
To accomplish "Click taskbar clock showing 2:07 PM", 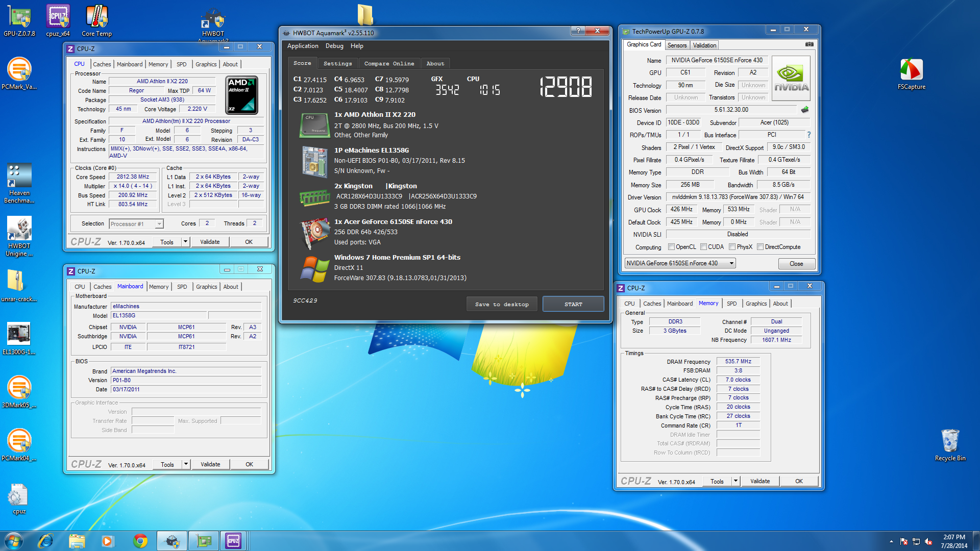I will point(954,541).
